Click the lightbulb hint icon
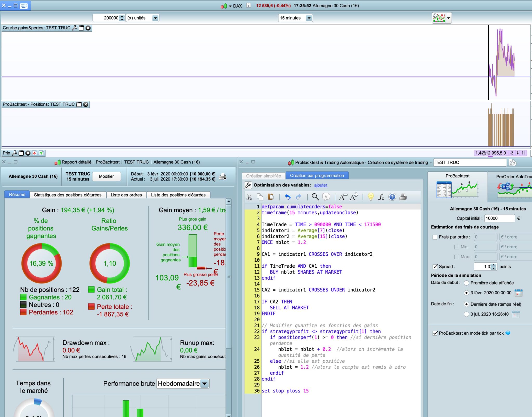This screenshot has height=417, width=532. click(x=371, y=197)
